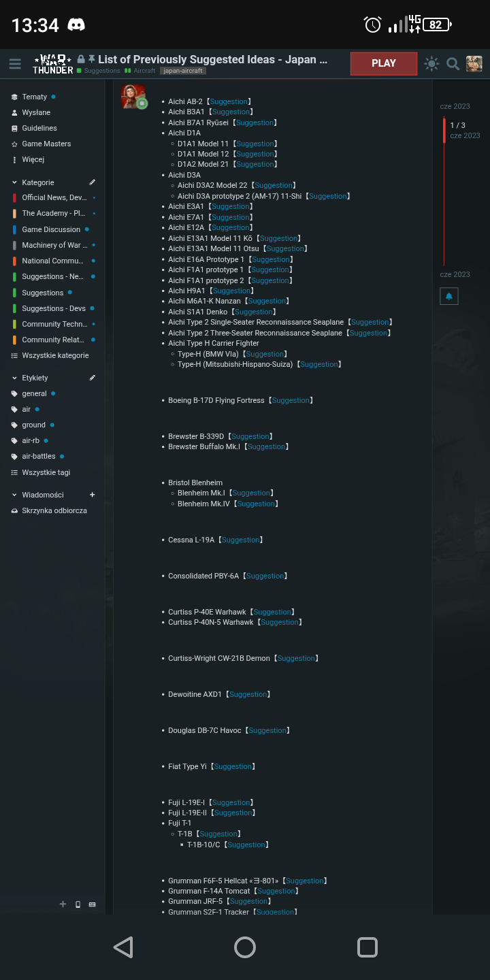Edit categories with the Kategorie pencil icon
Viewport: 490px width, 980px height.
93,182
